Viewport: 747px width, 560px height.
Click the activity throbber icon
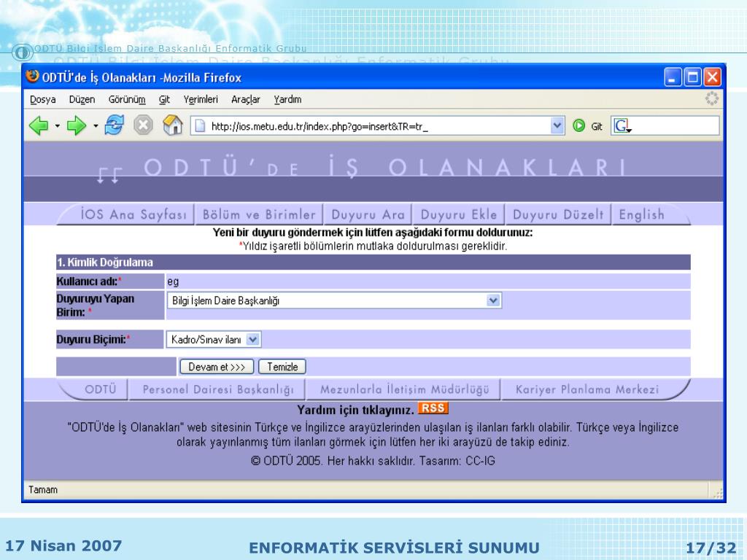tap(711, 98)
